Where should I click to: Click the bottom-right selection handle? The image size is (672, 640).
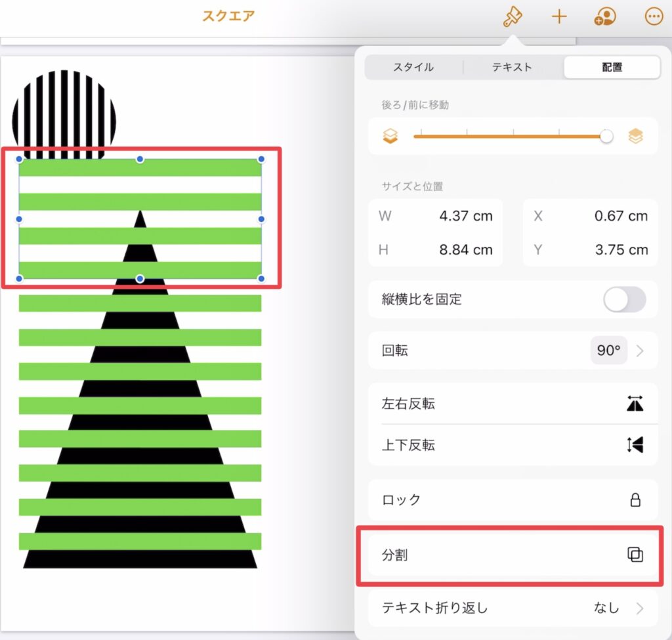pyautogui.click(x=261, y=278)
